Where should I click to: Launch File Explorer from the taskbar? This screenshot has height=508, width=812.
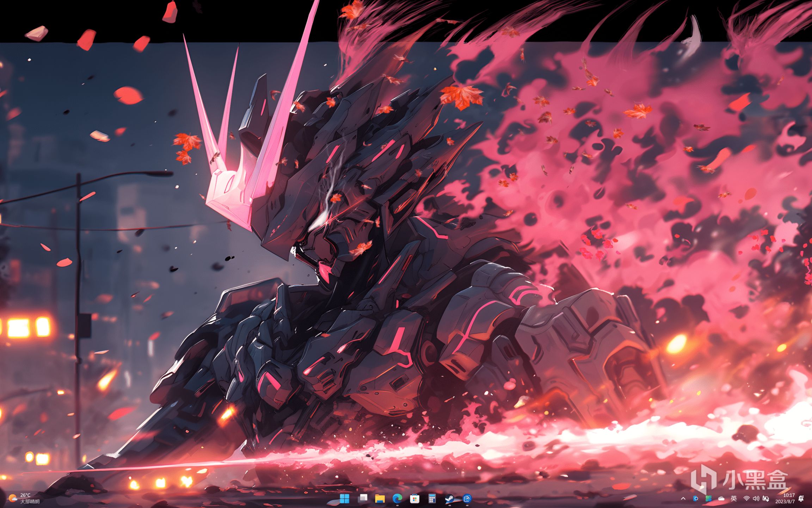tap(380, 498)
